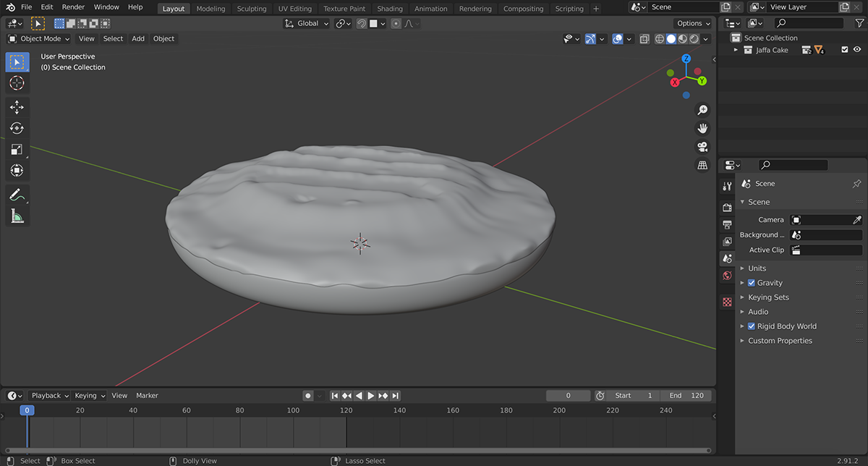
Task: Switch to the UV Editing workspace tab
Action: (295, 9)
